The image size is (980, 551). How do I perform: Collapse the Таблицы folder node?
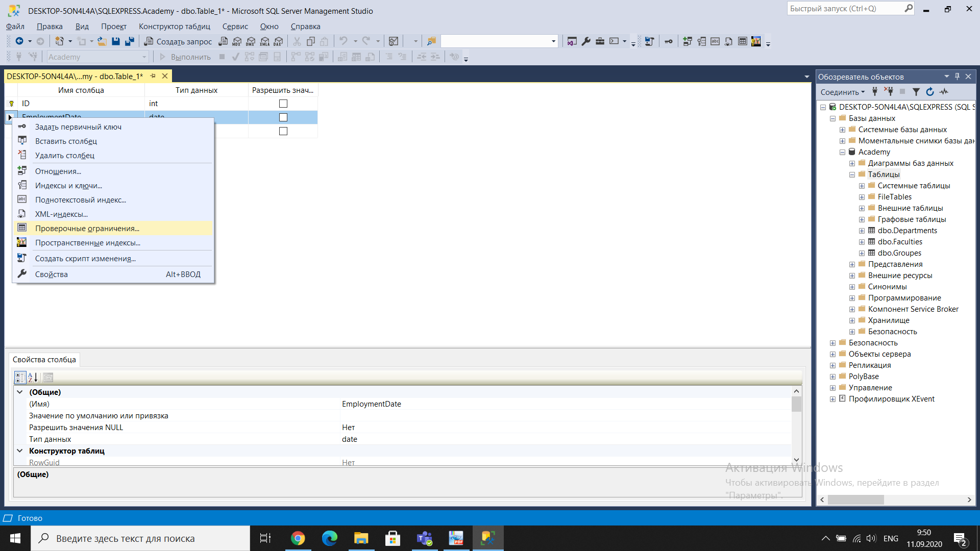pyautogui.click(x=852, y=174)
